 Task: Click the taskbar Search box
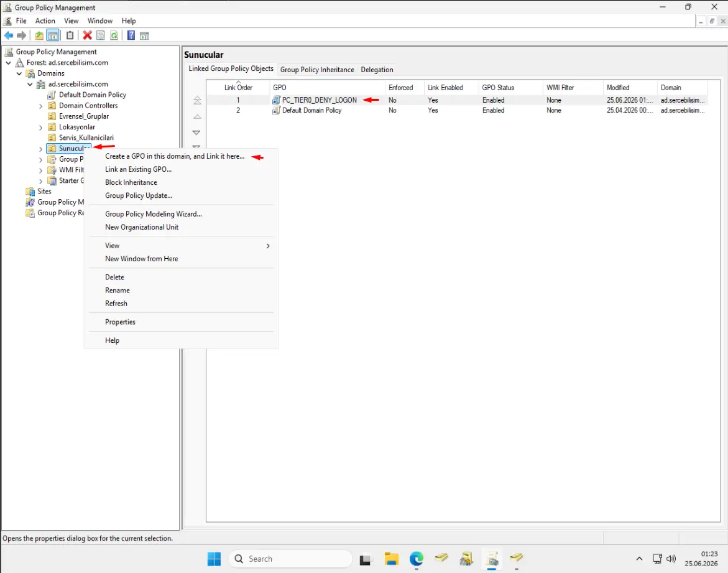290,559
